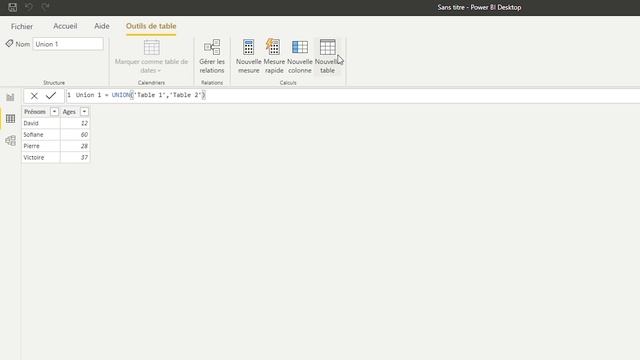Select the Ages column header
Image resolution: width=640 pixels, height=360 pixels.
tap(69, 111)
